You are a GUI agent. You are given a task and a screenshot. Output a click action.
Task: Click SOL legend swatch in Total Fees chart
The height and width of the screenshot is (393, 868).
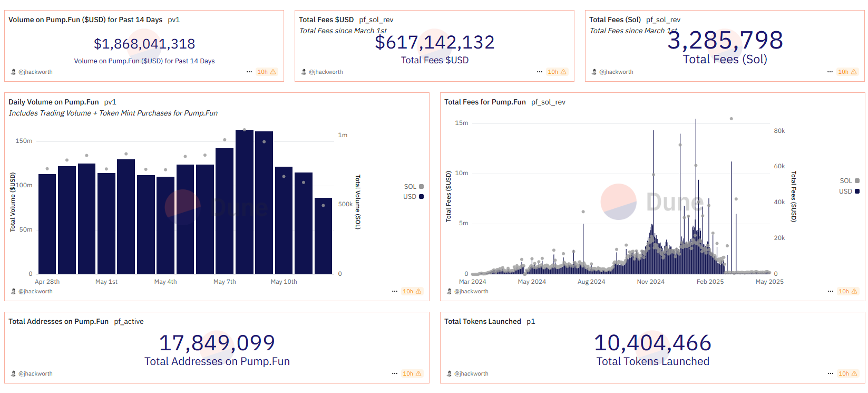(857, 181)
